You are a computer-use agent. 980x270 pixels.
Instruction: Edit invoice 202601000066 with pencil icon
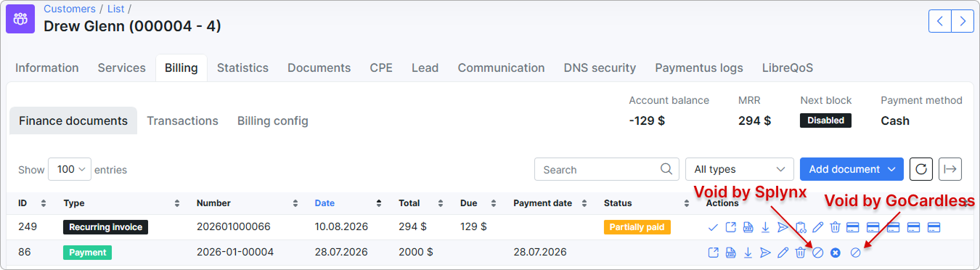(x=817, y=228)
